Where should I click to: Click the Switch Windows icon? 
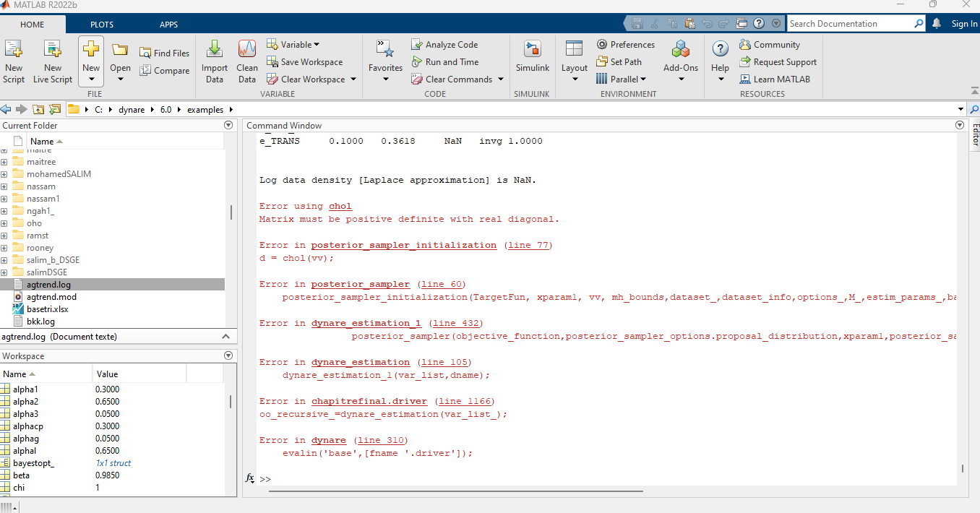pos(742,23)
